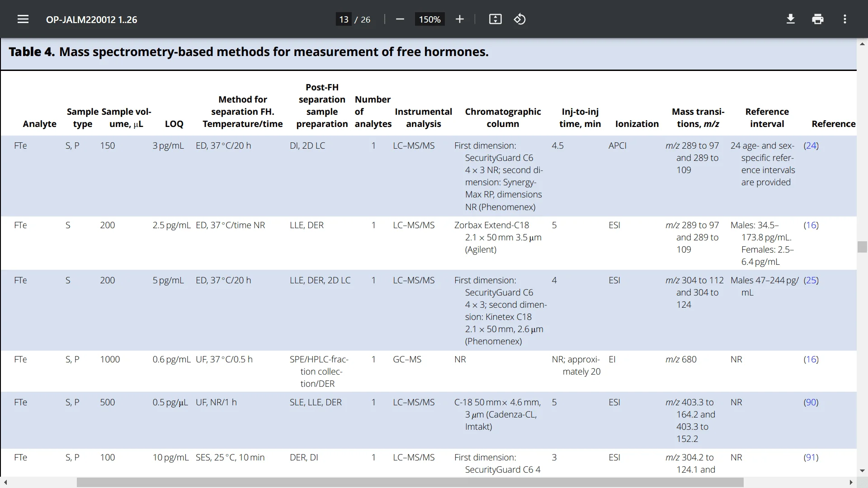Click the 'LOQ' column header
This screenshot has height=488, width=868.
click(174, 124)
